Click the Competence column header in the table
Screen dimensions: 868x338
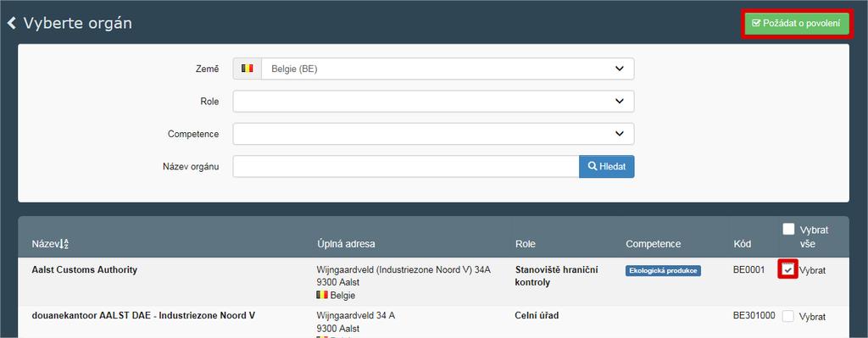coord(654,244)
